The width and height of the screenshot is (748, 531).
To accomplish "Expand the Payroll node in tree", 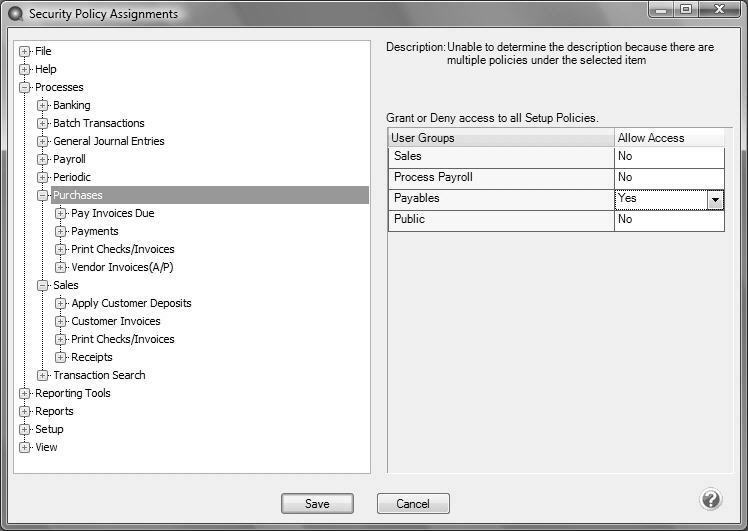I will click(43, 160).
